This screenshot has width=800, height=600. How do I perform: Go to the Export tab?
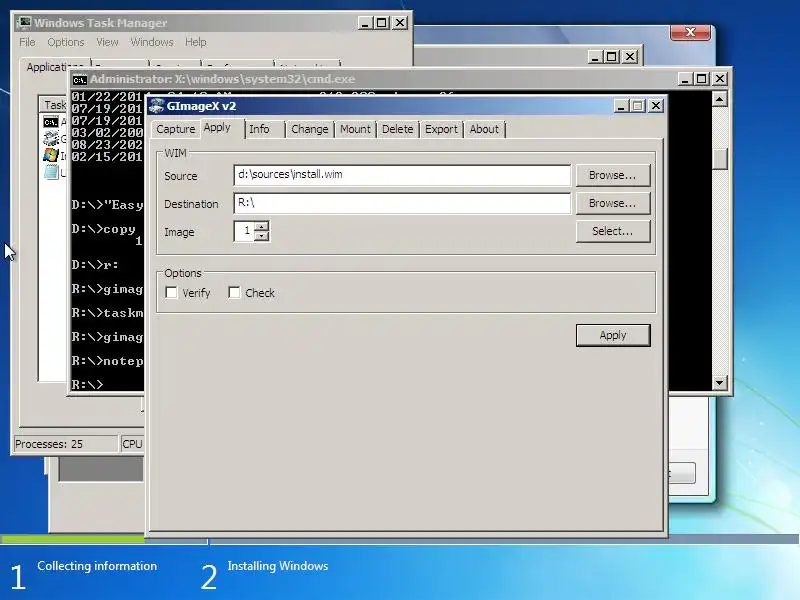(441, 129)
